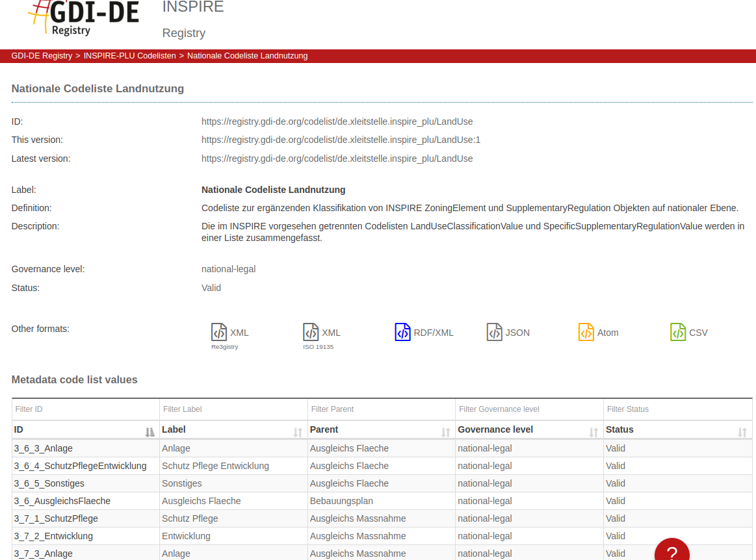
Task: Sort the table by ID column
Action: point(150,432)
